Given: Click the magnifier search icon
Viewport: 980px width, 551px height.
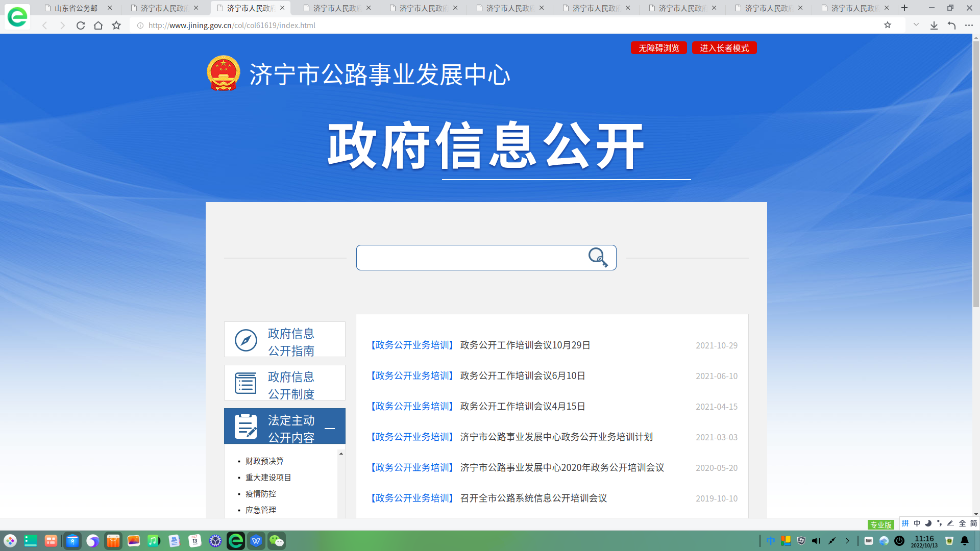Looking at the screenshot, I should pos(598,257).
